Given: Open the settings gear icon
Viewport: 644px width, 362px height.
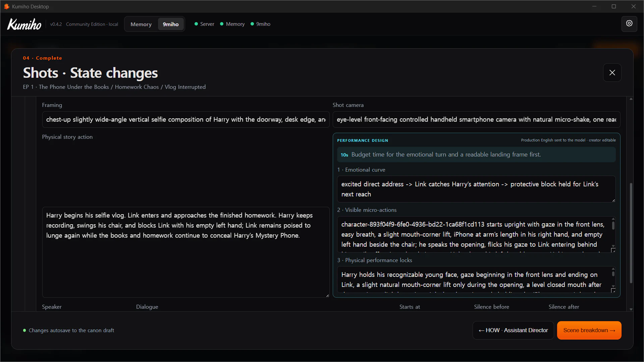Looking at the screenshot, I should (629, 24).
